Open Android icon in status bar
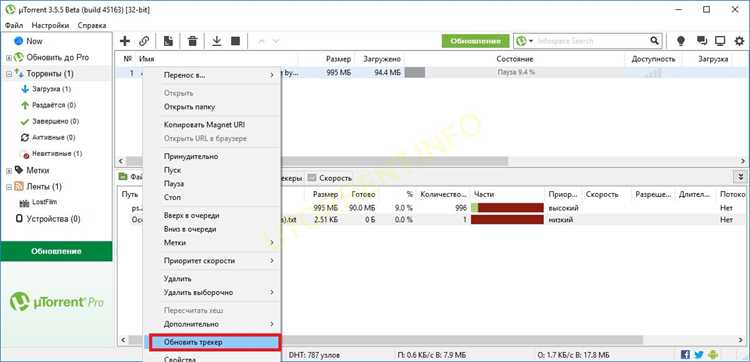Viewport: 750px width, 362px height. pyautogui.click(x=712, y=355)
